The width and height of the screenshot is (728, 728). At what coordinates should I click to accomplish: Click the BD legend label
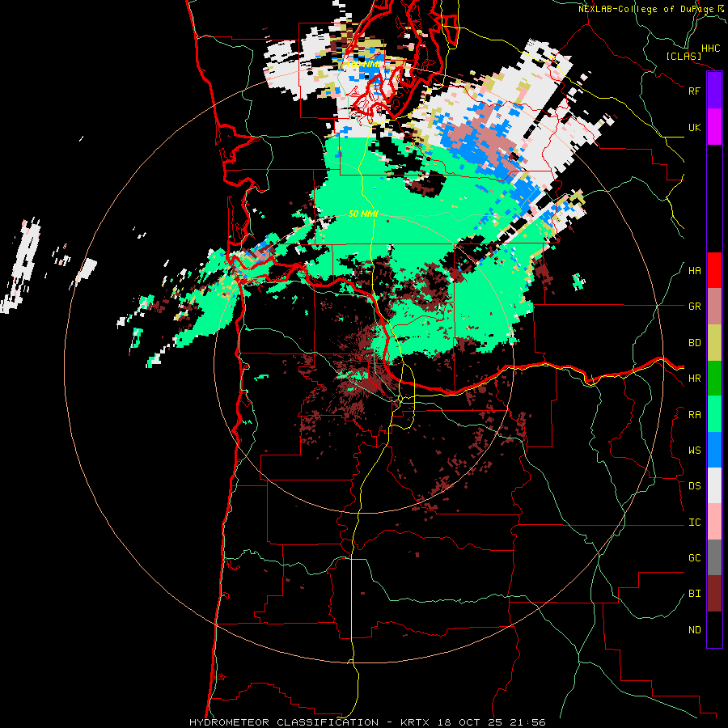pyautogui.click(x=694, y=343)
